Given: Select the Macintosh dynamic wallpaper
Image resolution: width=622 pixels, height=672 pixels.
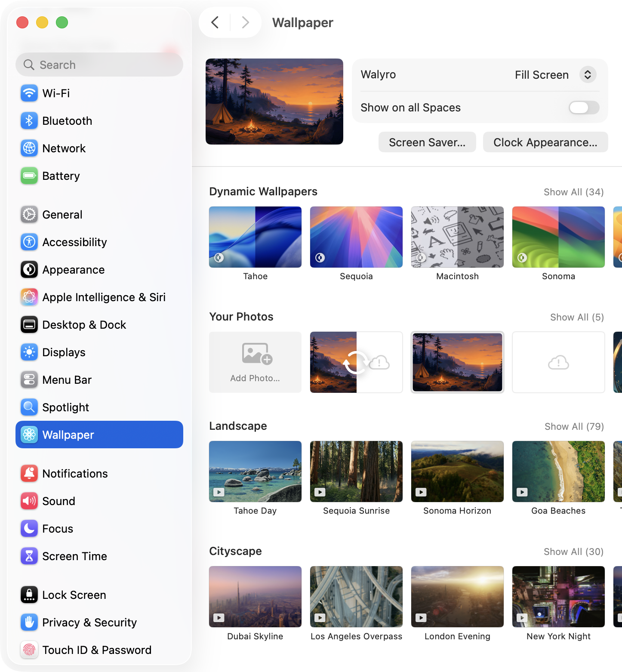Looking at the screenshot, I should click(x=457, y=237).
